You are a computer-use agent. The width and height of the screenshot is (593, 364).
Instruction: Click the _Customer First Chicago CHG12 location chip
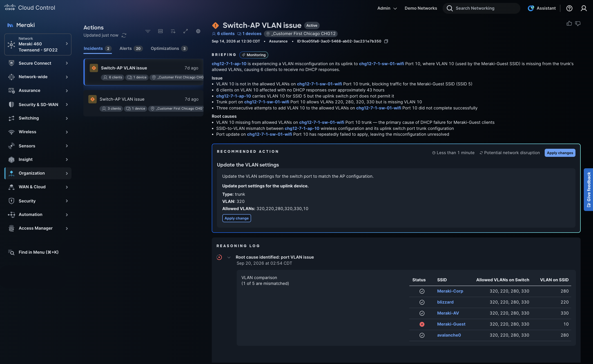pos(301,34)
